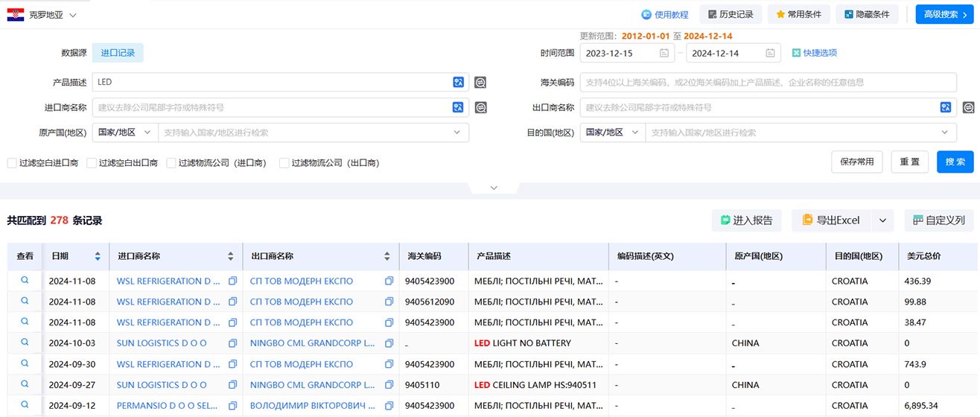
Task: Copy PERMANSIO importer name
Action: coord(232,406)
